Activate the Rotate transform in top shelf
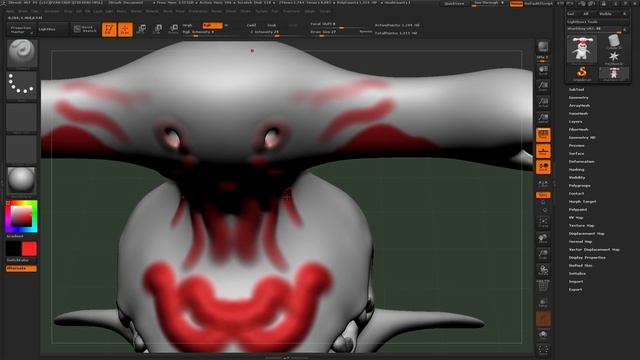 [x=173, y=29]
